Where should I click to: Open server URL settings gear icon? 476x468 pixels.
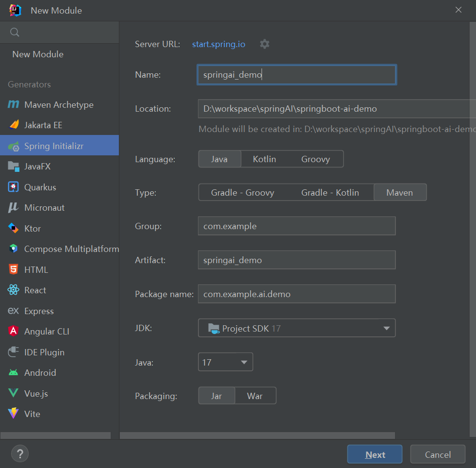pos(264,44)
